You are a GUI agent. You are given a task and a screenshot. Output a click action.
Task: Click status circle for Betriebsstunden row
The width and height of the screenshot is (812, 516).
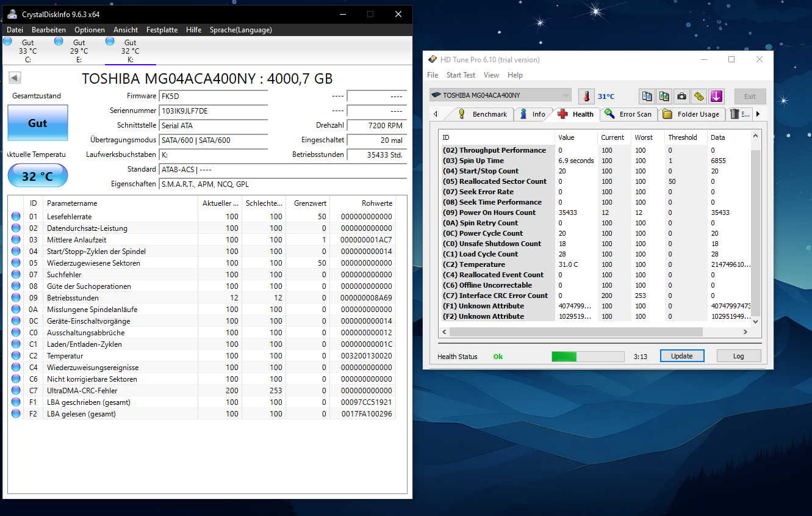[16, 297]
